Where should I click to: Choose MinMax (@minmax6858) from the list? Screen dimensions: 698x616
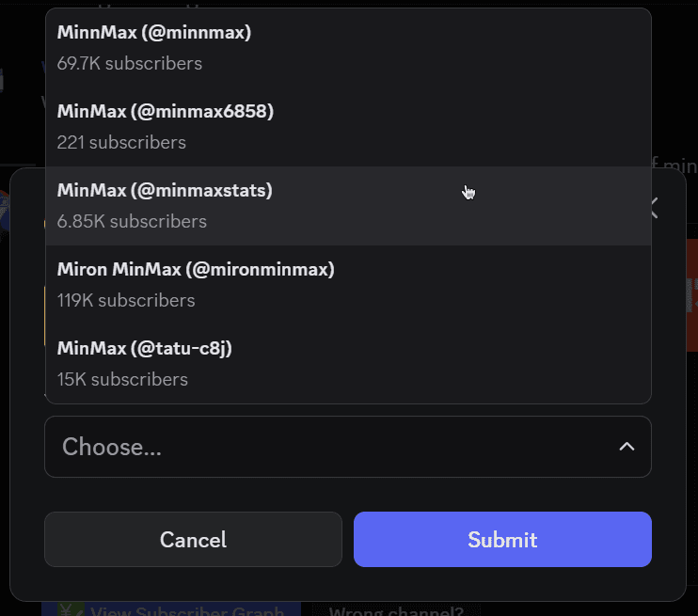166,112
